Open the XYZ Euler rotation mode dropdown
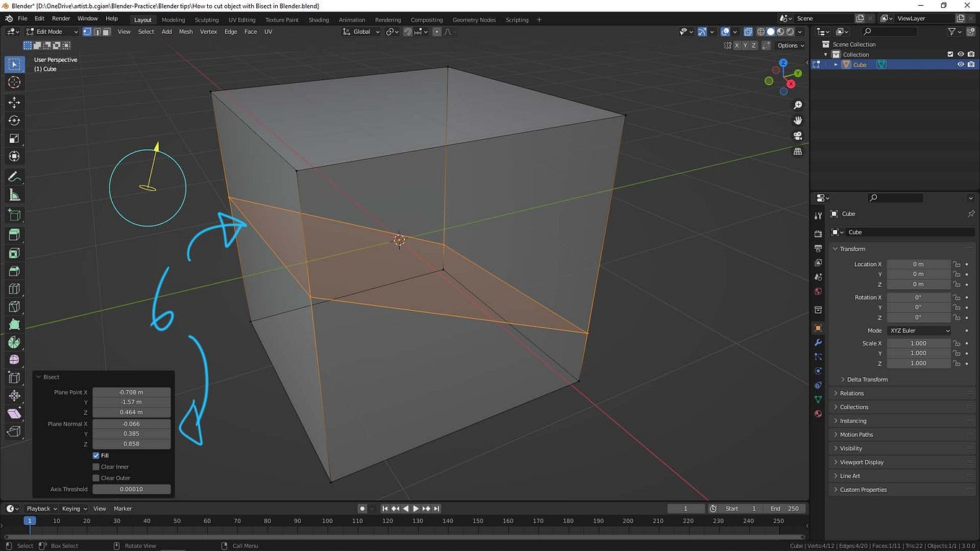The image size is (980, 551). (919, 330)
